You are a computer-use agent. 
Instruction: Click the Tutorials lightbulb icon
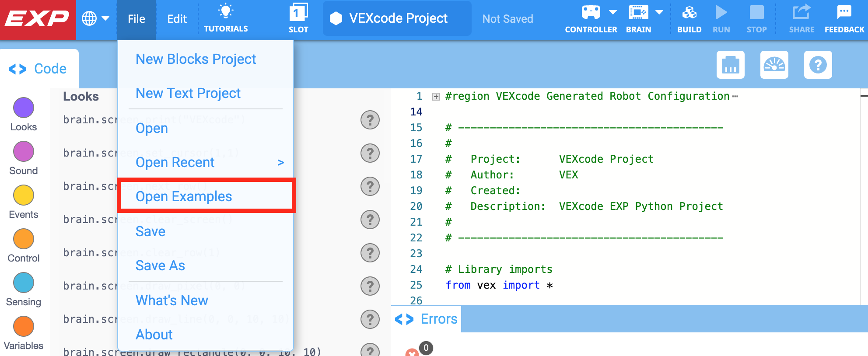click(x=226, y=11)
